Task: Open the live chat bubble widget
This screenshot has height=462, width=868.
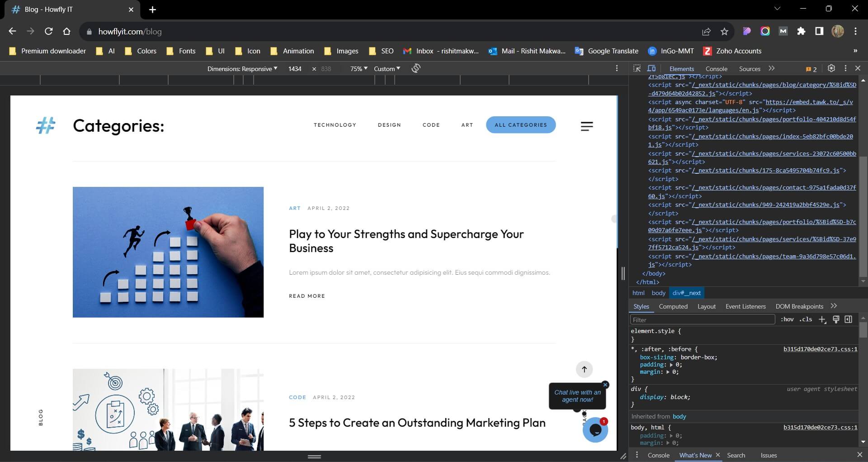Action: [x=595, y=430]
